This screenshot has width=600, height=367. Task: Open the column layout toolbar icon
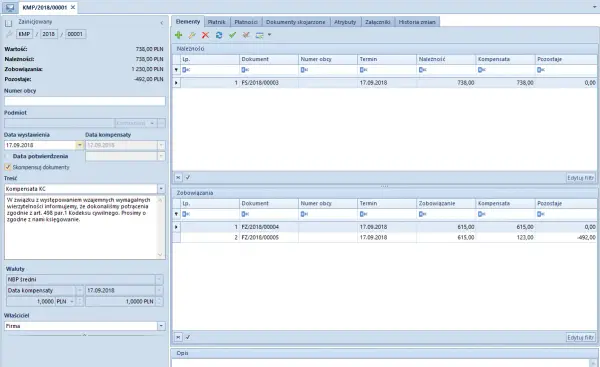coord(259,35)
